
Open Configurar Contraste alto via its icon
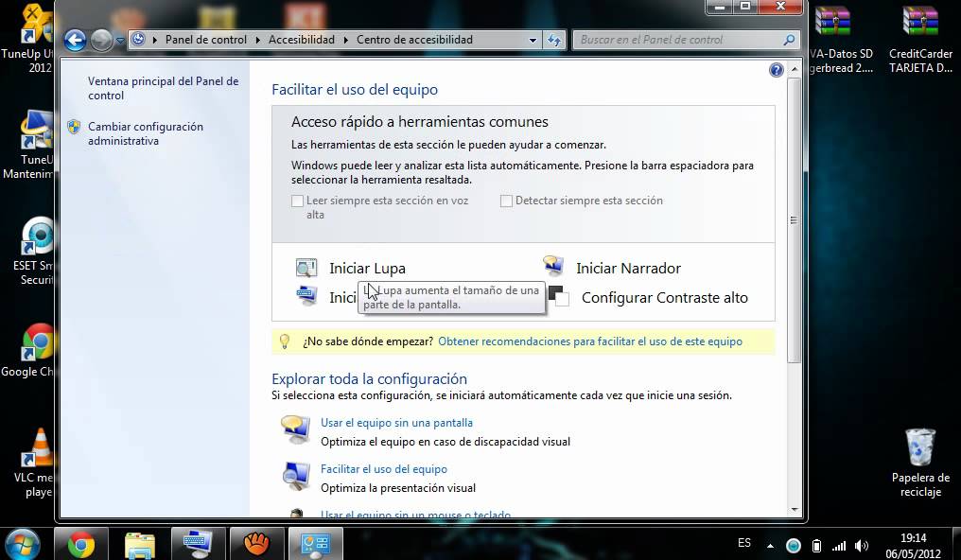coord(558,297)
